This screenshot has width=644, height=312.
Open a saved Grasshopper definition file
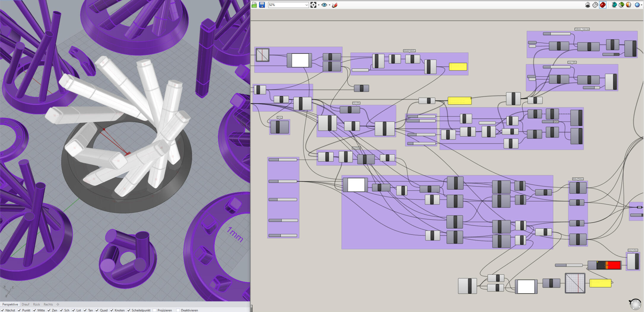point(254,5)
